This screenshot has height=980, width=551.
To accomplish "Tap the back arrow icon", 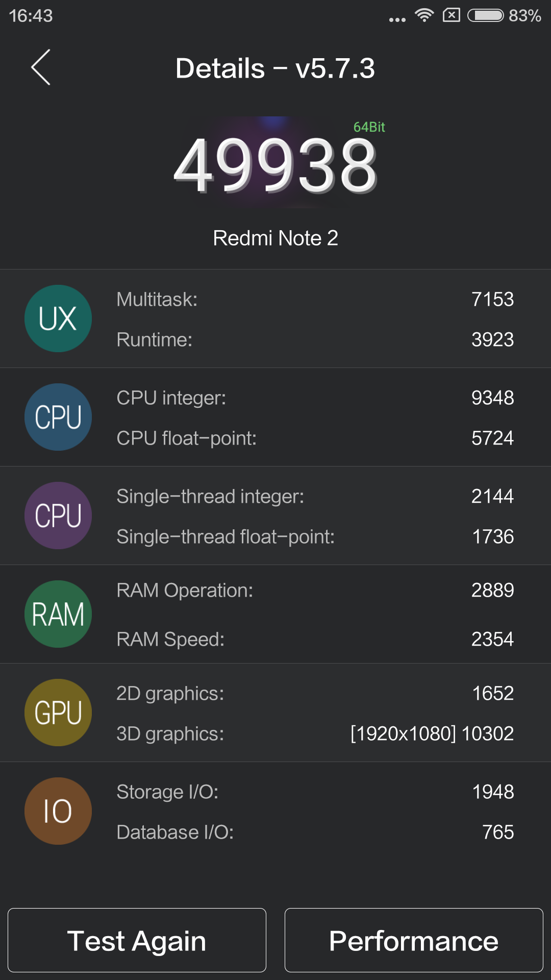I will tap(41, 67).
